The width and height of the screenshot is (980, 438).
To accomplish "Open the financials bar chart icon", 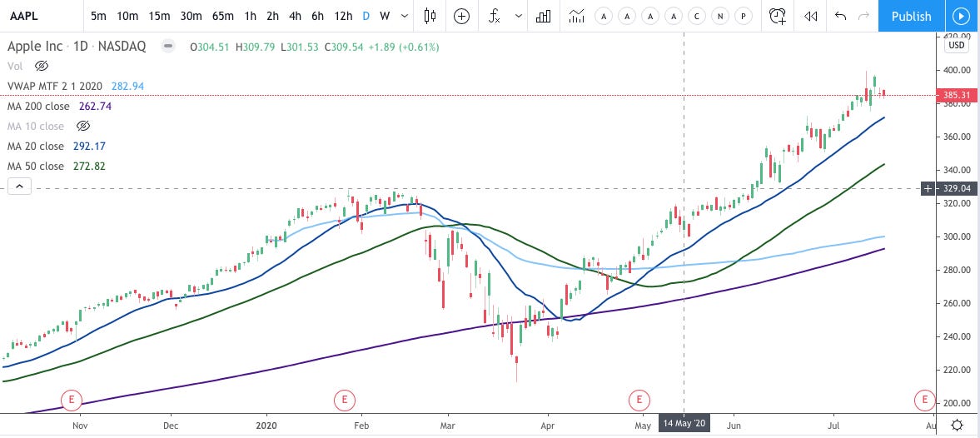I will click(543, 17).
